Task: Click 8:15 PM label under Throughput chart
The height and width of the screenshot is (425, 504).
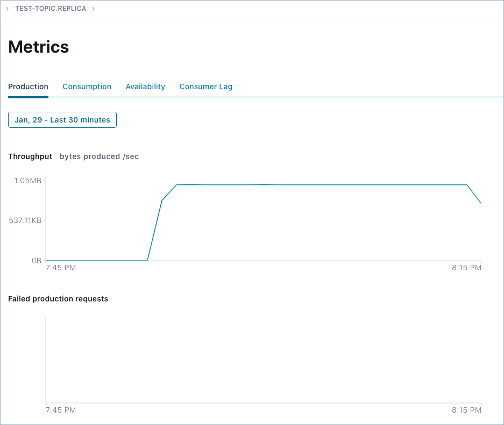Action: tap(466, 268)
